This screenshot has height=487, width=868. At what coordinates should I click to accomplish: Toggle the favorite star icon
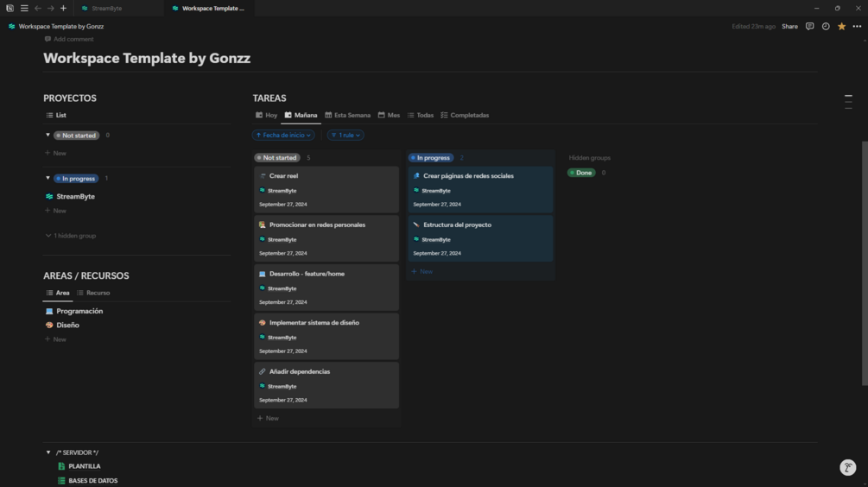tap(841, 27)
